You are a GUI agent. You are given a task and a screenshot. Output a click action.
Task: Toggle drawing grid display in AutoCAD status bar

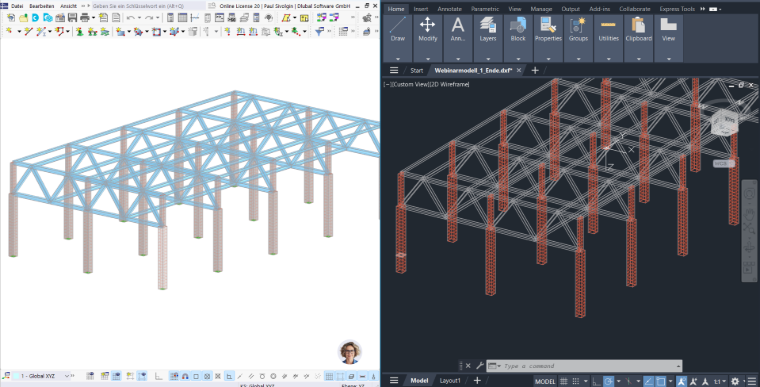tap(564, 381)
